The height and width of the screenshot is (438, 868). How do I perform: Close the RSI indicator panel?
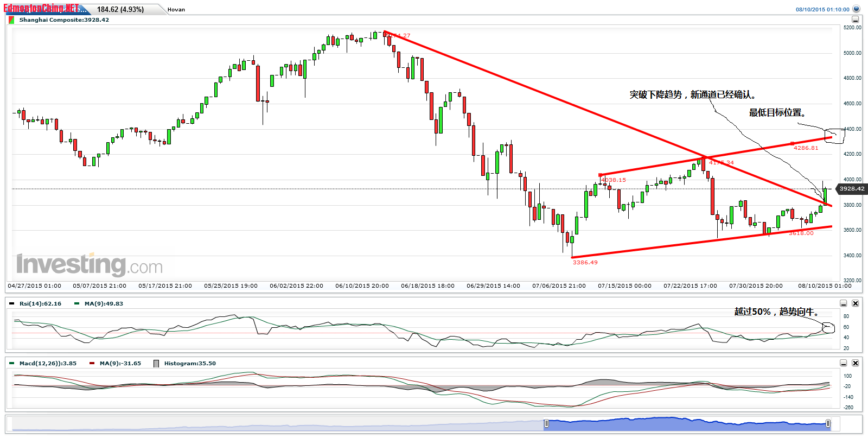click(x=855, y=303)
